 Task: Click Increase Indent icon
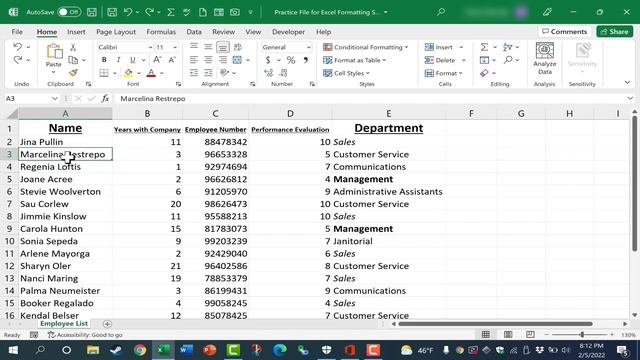(x=209, y=73)
